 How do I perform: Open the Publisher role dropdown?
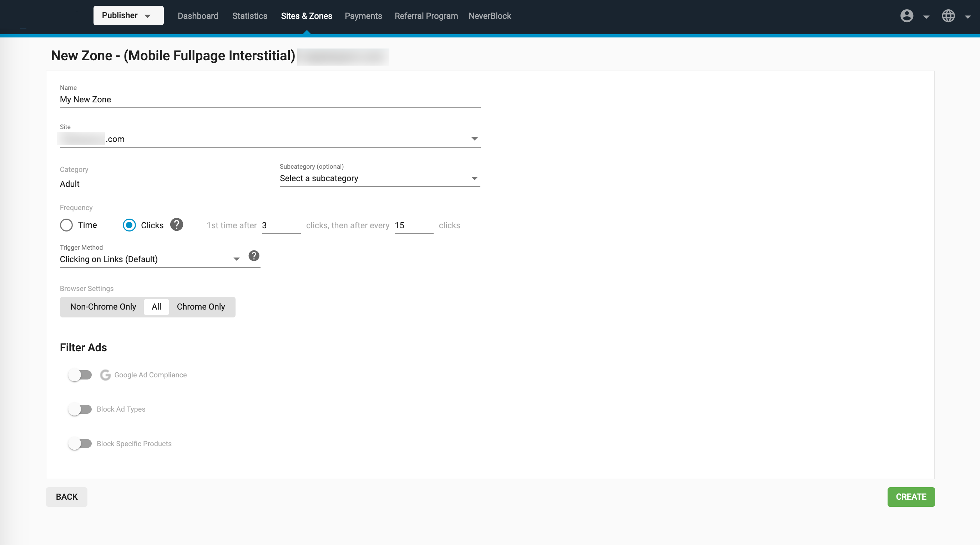click(128, 16)
